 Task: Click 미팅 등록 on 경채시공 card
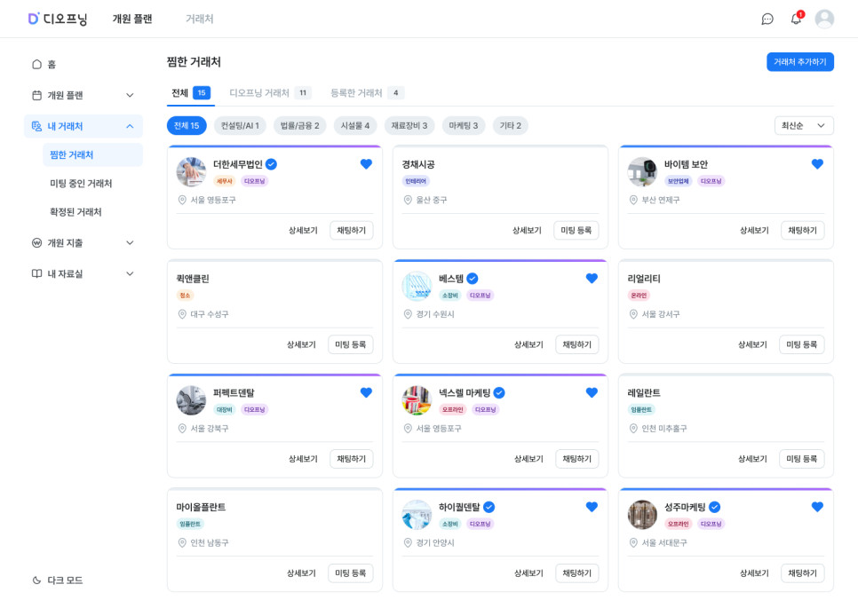[x=576, y=230]
